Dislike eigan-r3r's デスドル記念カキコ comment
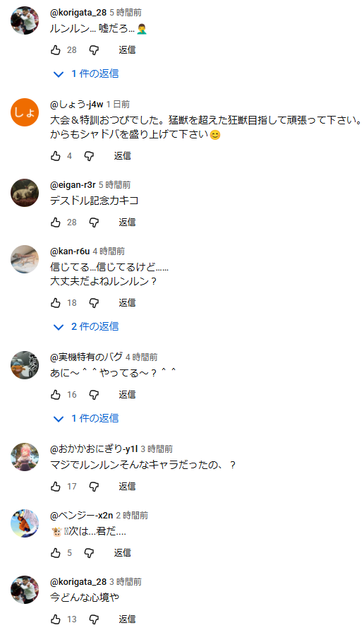 pyautogui.click(x=94, y=222)
